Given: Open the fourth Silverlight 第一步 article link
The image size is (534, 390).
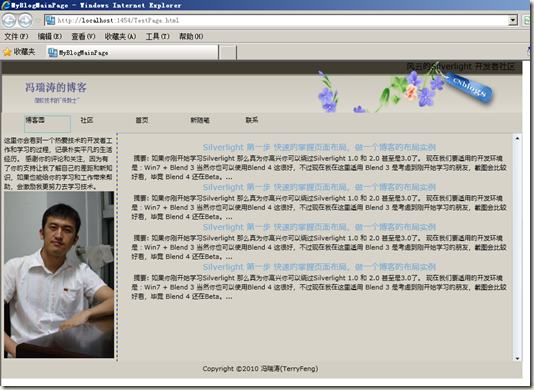Looking at the screenshot, I should [319, 267].
